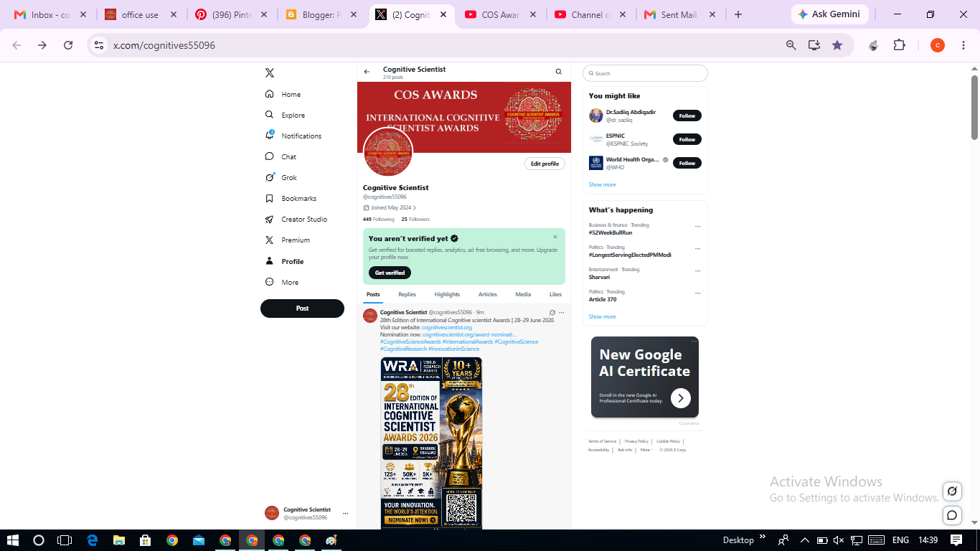
Task: Switch to the Sent Mail browser tab
Action: click(x=678, y=14)
